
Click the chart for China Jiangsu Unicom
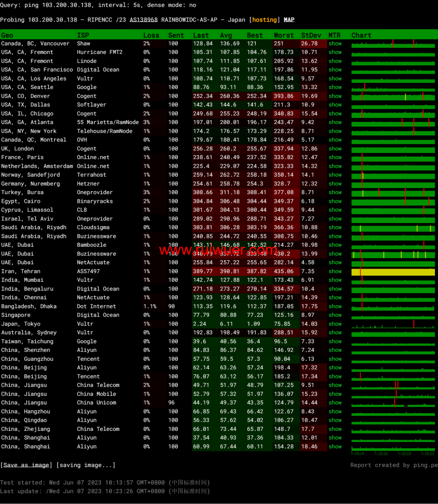click(393, 403)
